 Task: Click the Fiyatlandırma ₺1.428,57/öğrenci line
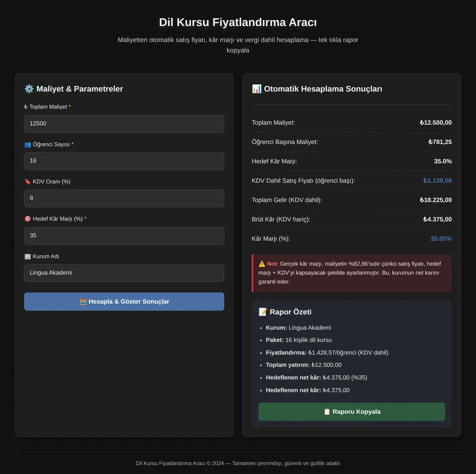(x=327, y=353)
